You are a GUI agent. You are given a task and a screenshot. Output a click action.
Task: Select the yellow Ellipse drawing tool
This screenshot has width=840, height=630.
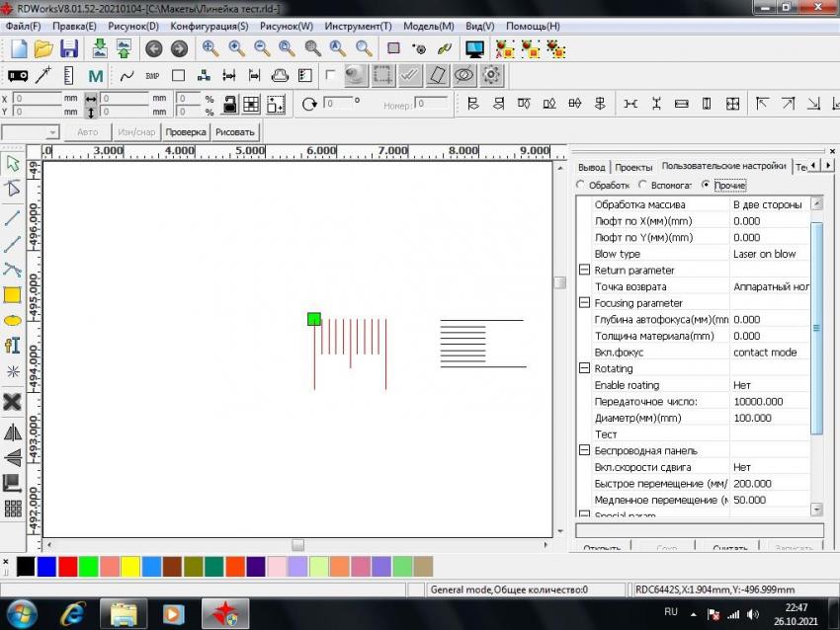[x=13, y=320]
